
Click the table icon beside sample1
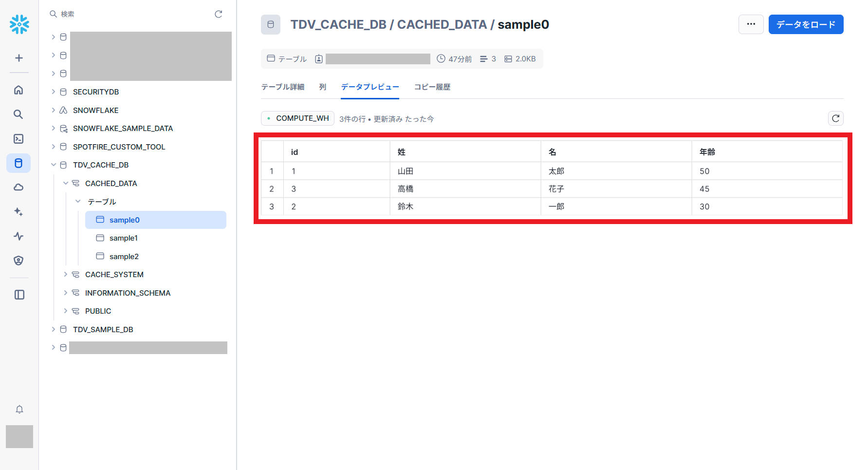pos(100,238)
